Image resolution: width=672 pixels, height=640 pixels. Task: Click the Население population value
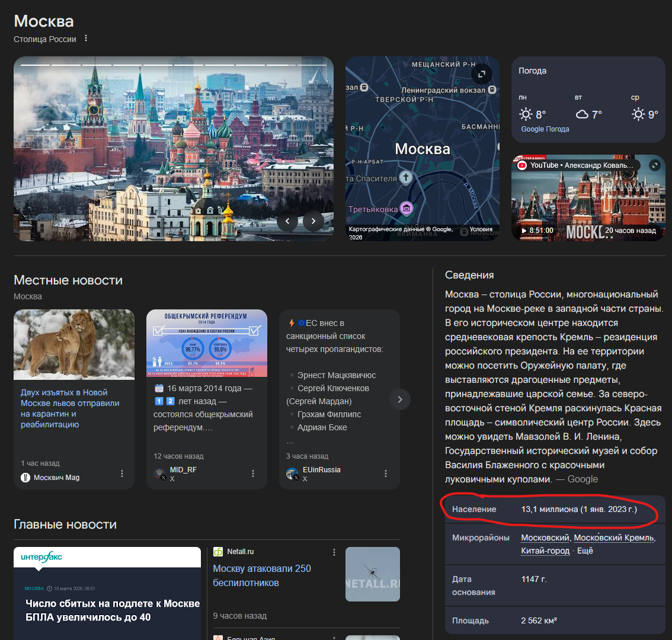pyautogui.click(x=579, y=509)
